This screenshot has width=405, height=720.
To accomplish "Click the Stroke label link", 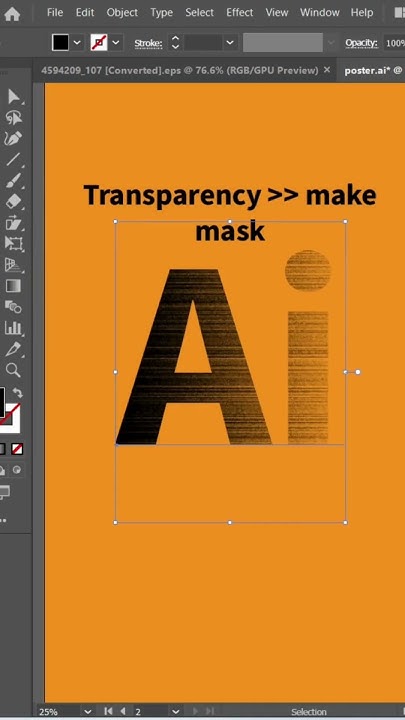I will pos(148,44).
